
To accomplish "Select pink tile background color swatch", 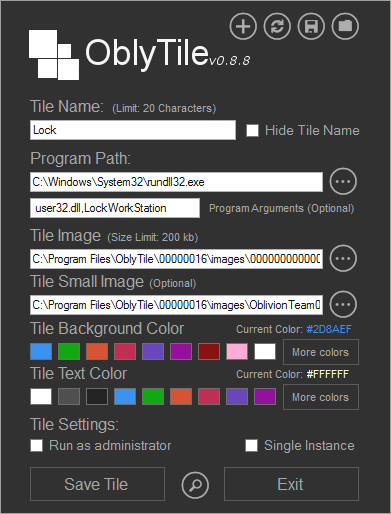I will (237, 352).
